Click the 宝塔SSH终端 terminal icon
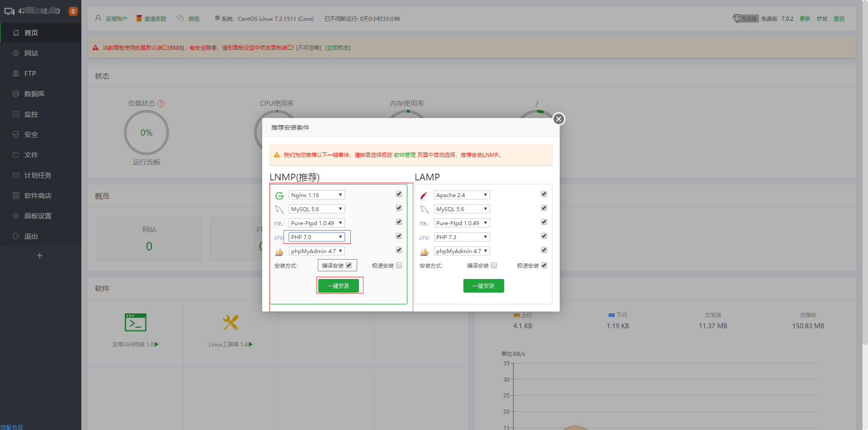The width and height of the screenshot is (868, 430). point(136,322)
